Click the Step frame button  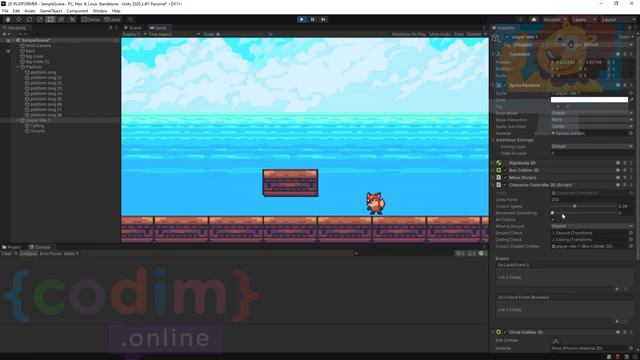click(x=323, y=19)
